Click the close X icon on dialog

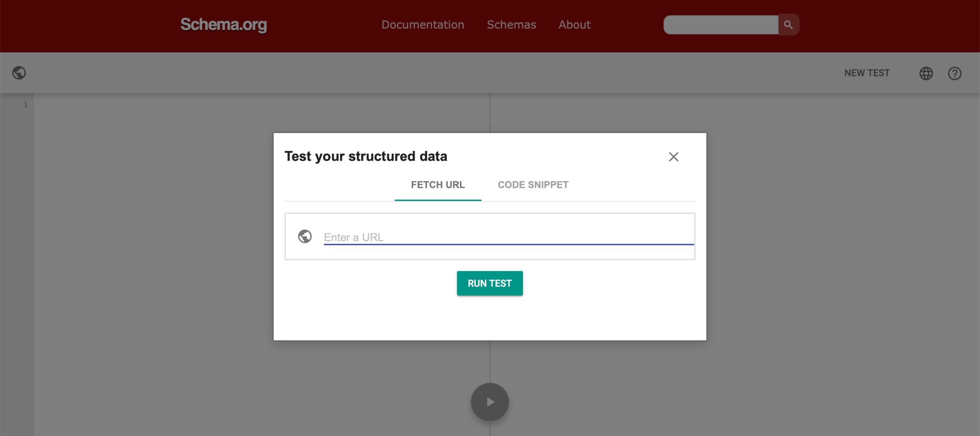click(x=674, y=156)
